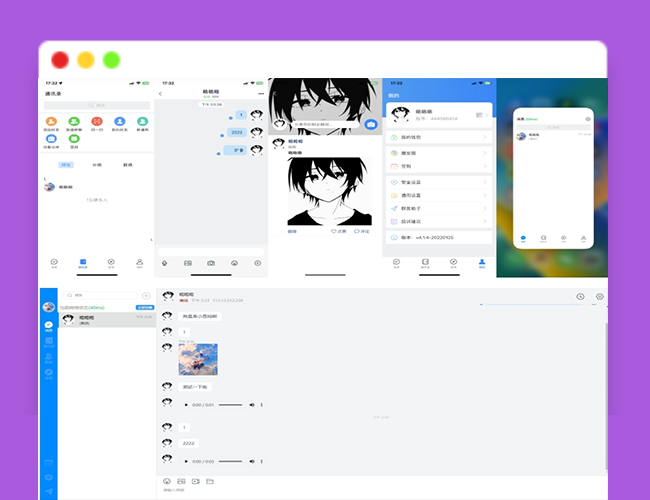650x500 pixels.
Task: Open the 通用设置 row chevron
Action: (486, 196)
